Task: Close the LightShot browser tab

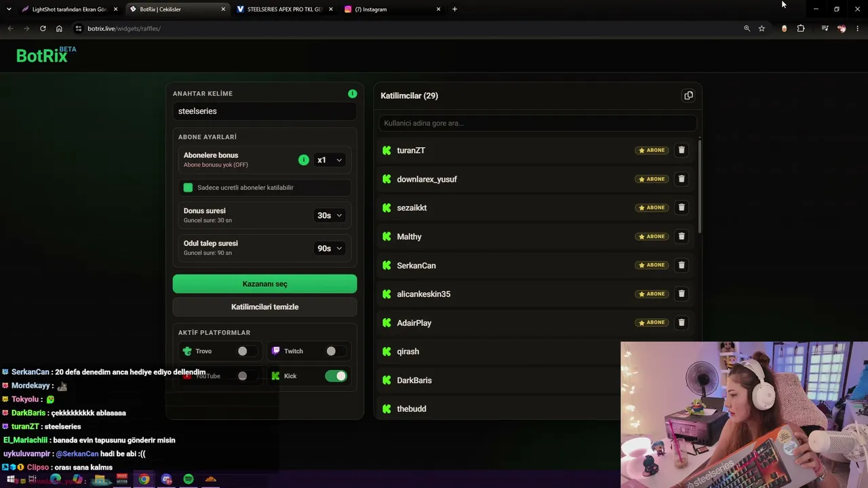Action: [115, 9]
